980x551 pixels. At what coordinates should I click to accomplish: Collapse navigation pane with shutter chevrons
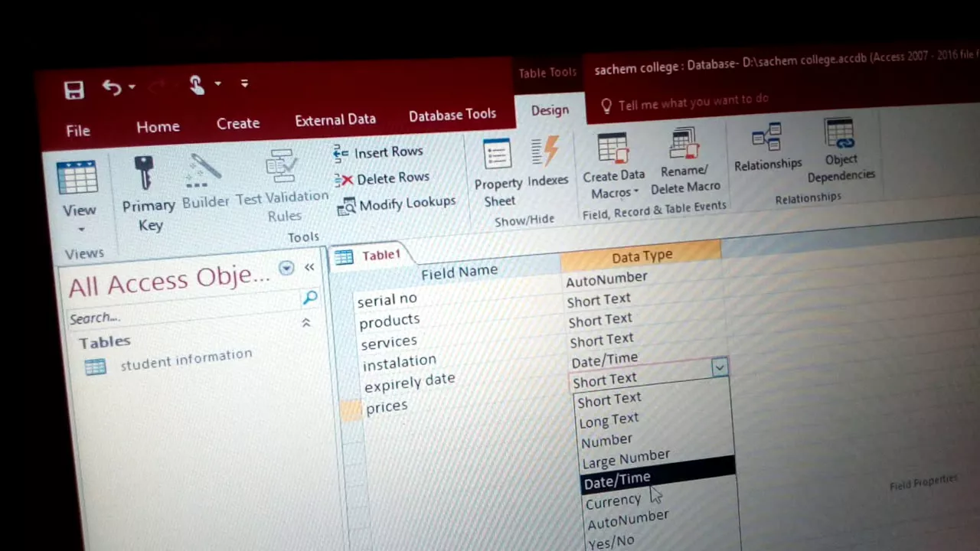click(309, 267)
